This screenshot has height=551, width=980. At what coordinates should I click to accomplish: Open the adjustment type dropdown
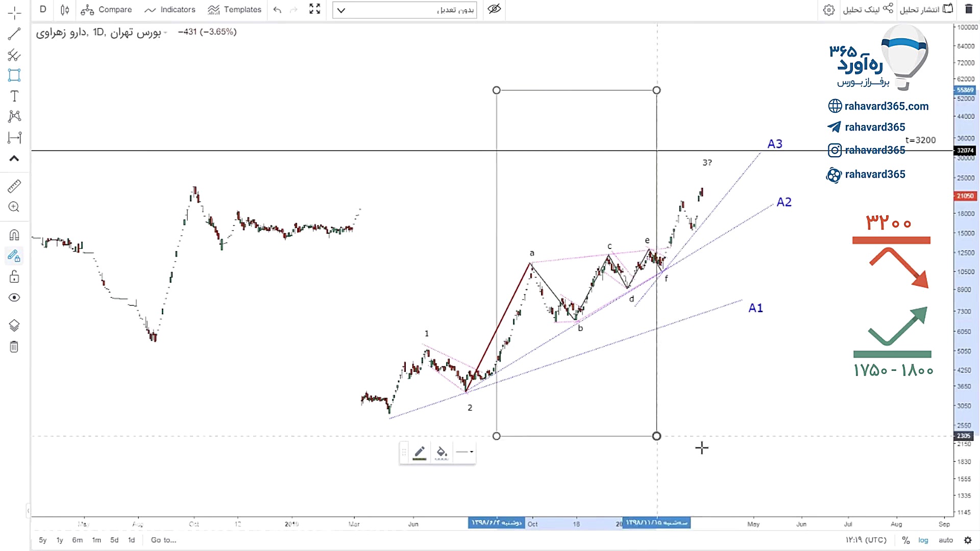(x=404, y=10)
